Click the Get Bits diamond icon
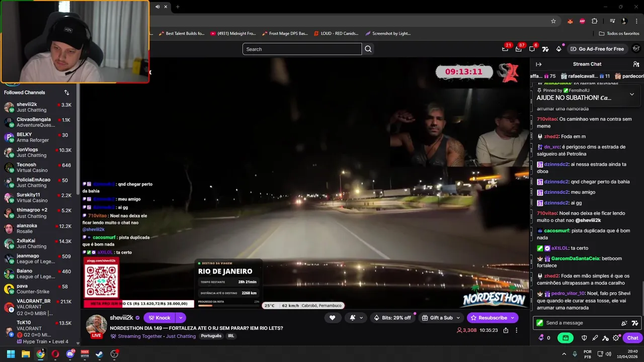The height and width of the screenshot is (362, 644). (558, 49)
